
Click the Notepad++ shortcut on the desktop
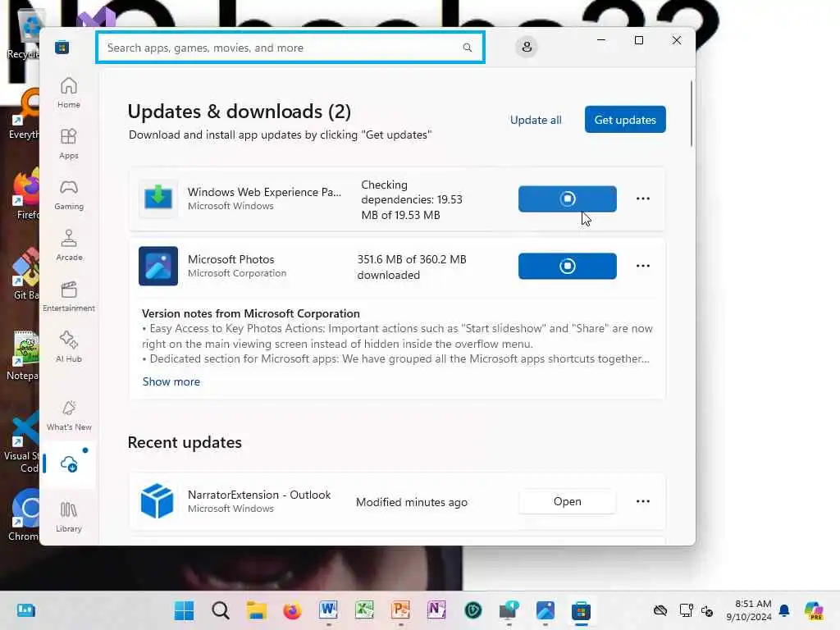point(24,354)
